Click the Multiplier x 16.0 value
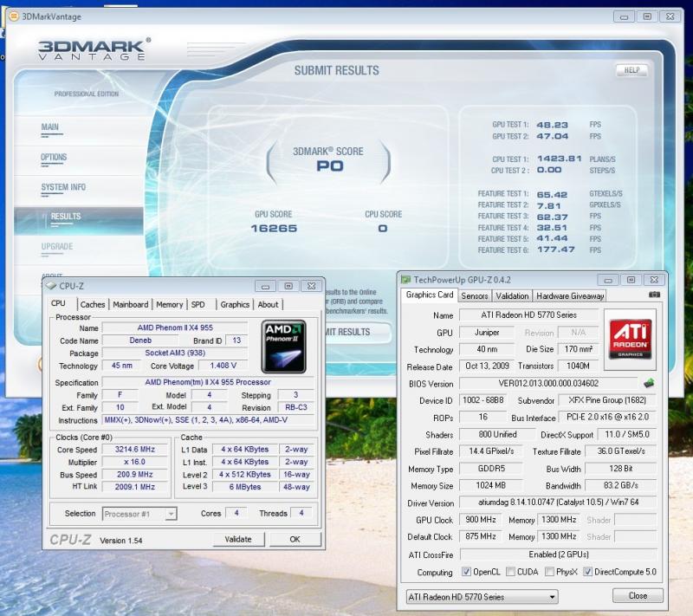This screenshot has height=616, width=693. (x=135, y=462)
